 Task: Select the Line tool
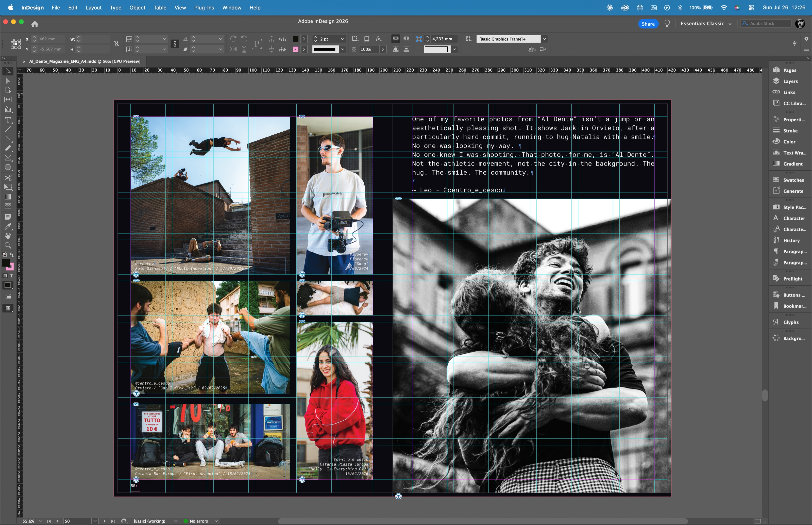[8, 129]
